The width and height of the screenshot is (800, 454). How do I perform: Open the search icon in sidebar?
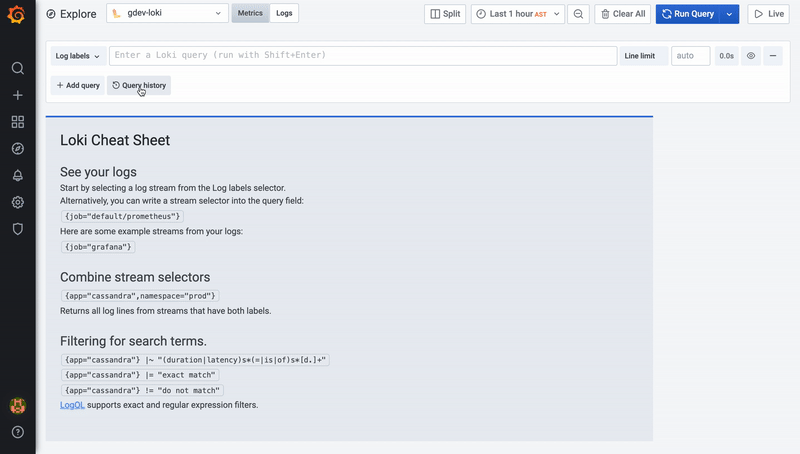click(17, 68)
